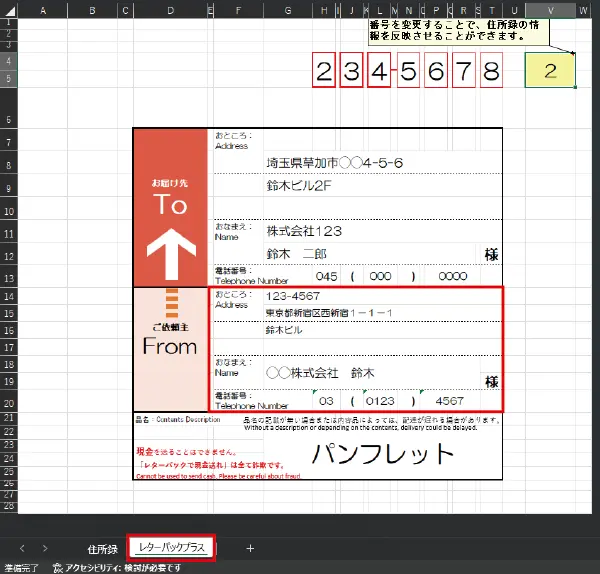This screenshot has height=574, width=600.
Task: Click the 株式会社123 company name cell
Action: pyautogui.click(x=304, y=231)
